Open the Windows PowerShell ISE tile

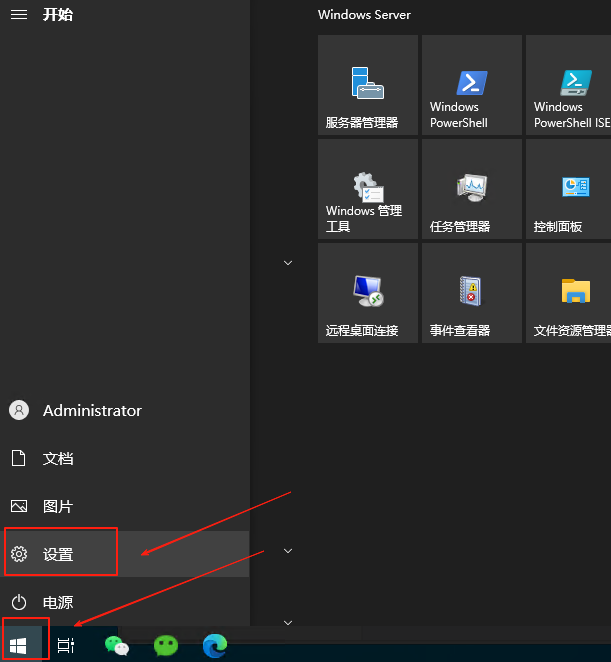point(568,85)
